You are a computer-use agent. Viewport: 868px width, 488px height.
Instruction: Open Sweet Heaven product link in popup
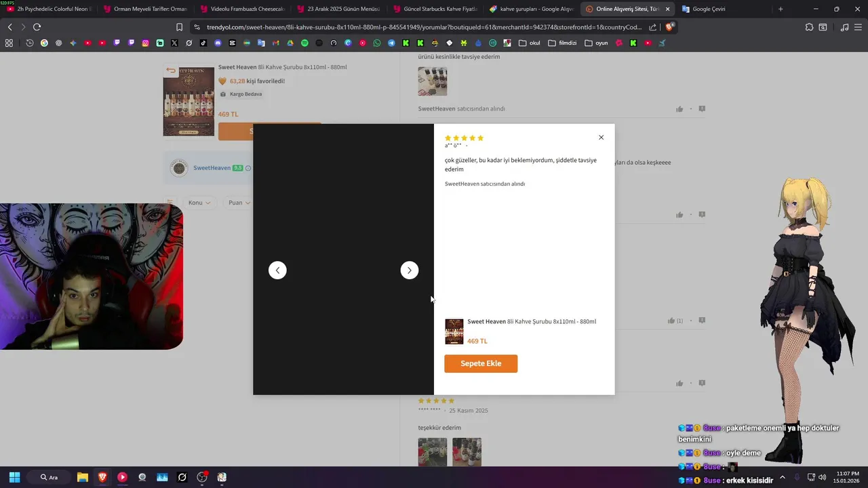click(532, 321)
